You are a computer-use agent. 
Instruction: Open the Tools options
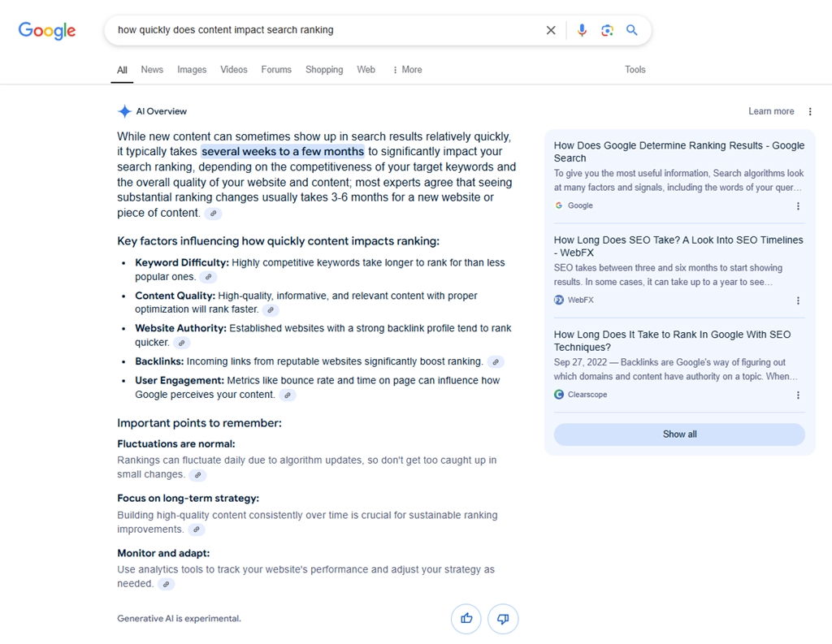pyautogui.click(x=635, y=70)
